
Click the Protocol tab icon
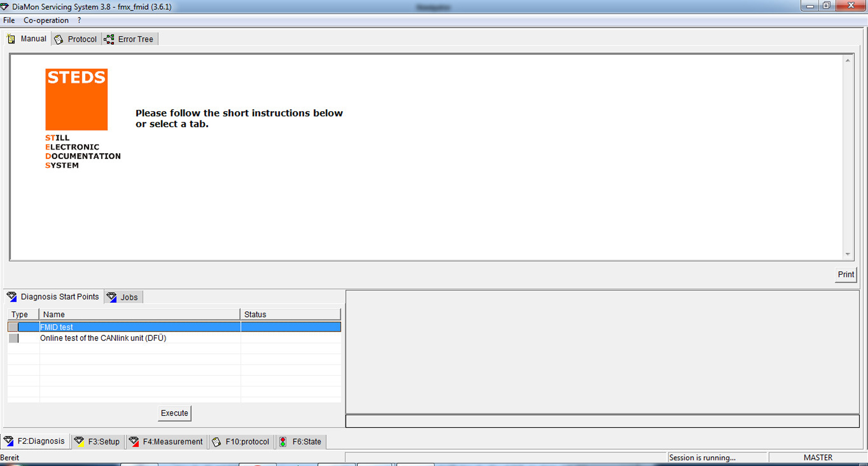[59, 40]
